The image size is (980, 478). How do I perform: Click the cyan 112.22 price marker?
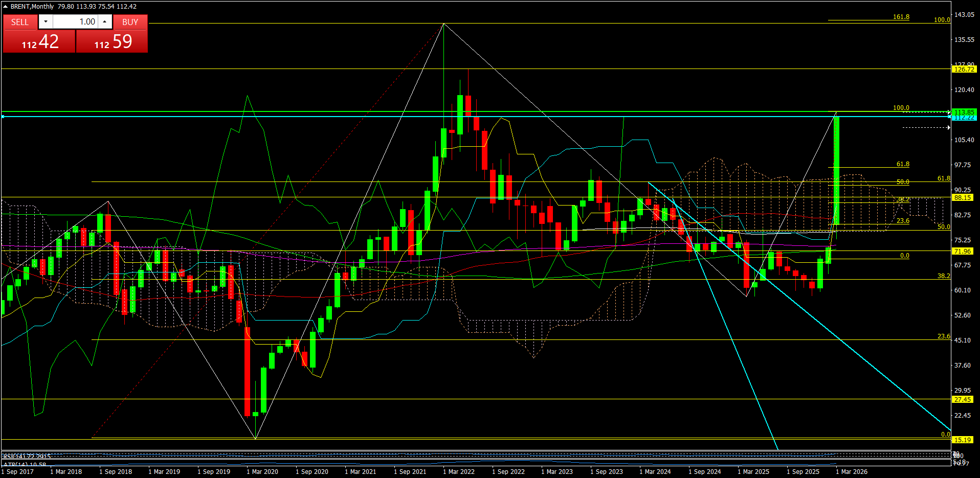[964, 118]
